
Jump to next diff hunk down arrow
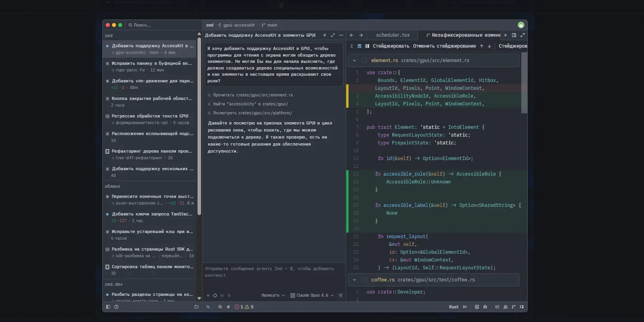(x=489, y=46)
